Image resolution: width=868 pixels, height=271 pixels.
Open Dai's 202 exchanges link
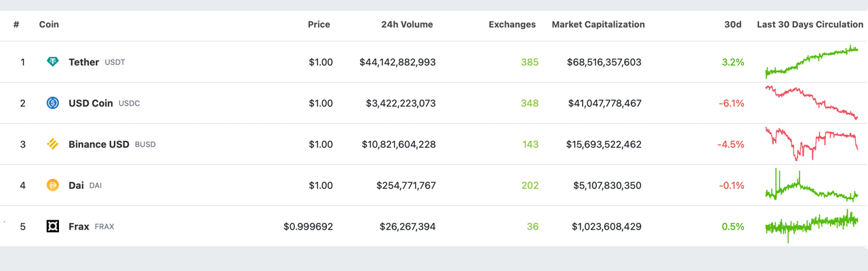(530, 186)
